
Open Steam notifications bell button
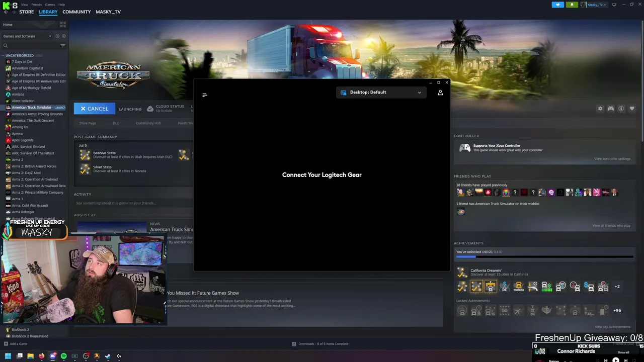click(x=572, y=5)
